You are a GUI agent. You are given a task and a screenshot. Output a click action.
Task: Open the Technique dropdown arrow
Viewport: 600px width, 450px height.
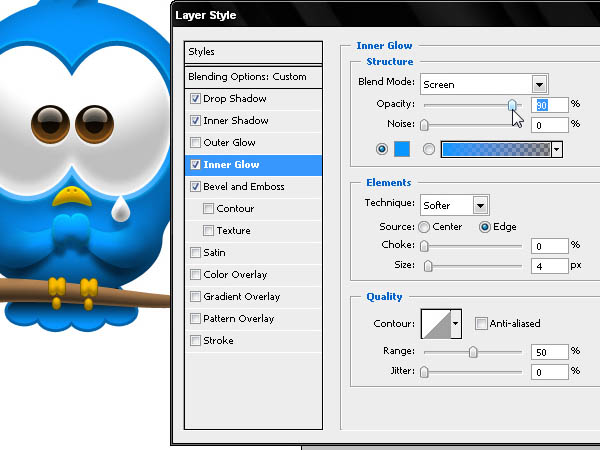coord(480,205)
